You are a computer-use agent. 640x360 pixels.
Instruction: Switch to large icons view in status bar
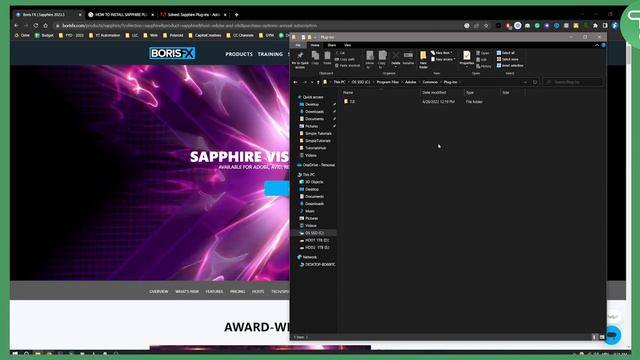(x=602, y=337)
